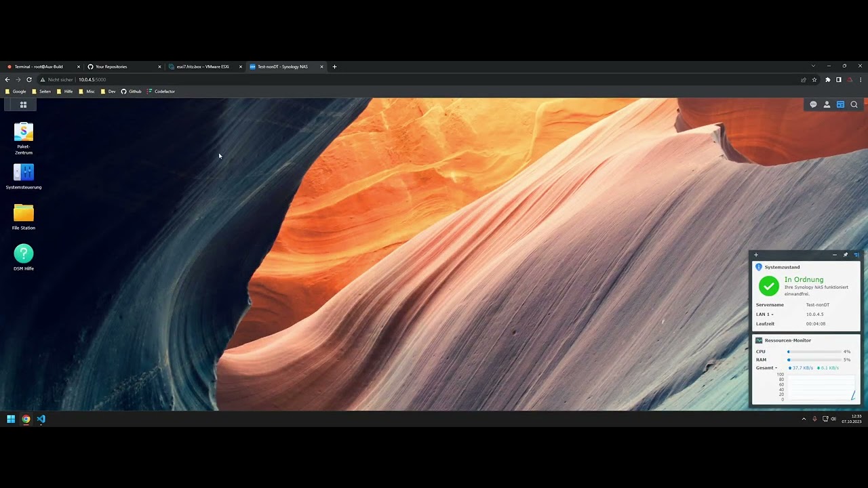Image resolution: width=868 pixels, height=488 pixels.
Task: Open the DSM user options icon
Action: [827, 104]
